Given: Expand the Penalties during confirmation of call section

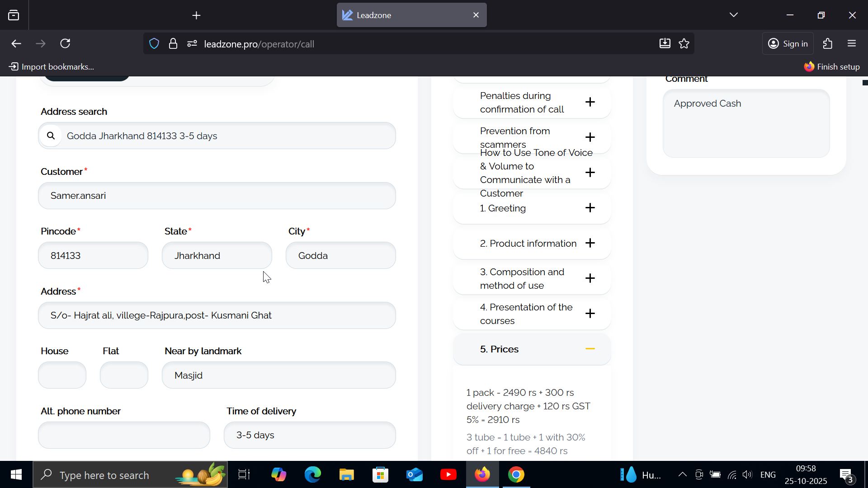Looking at the screenshot, I should point(590,102).
